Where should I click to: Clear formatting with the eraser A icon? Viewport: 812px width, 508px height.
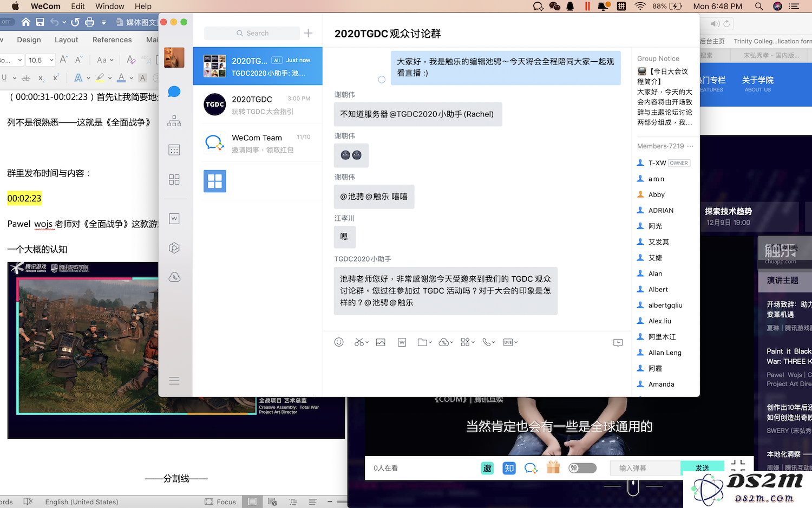coord(131,60)
